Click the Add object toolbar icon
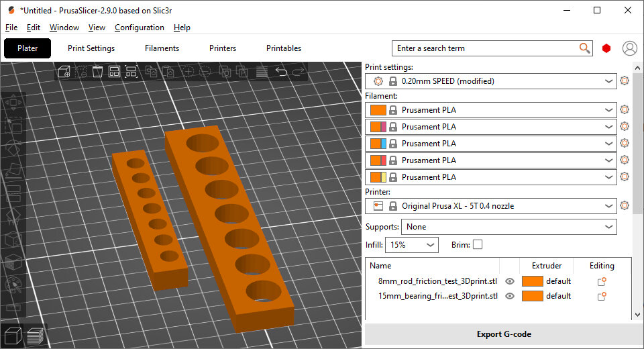 (x=64, y=72)
